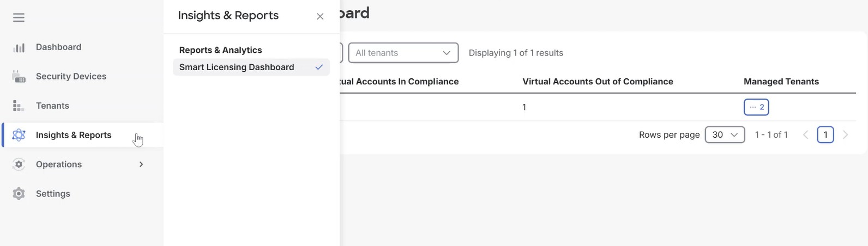Click the Settings gear icon

click(19, 194)
